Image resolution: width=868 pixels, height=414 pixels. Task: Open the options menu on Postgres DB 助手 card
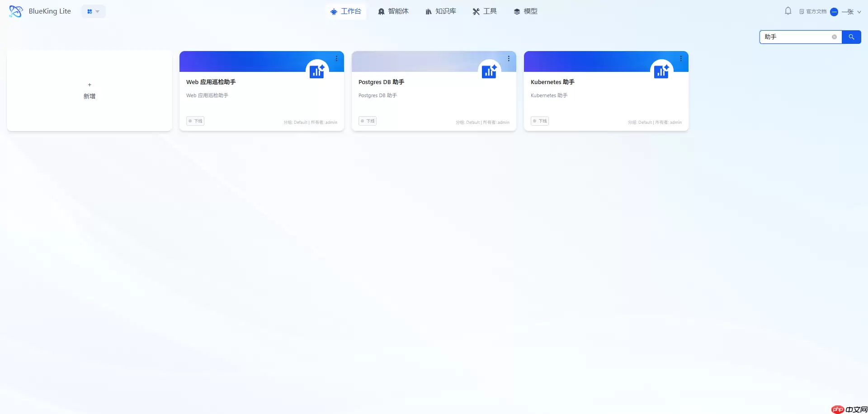pyautogui.click(x=508, y=58)
